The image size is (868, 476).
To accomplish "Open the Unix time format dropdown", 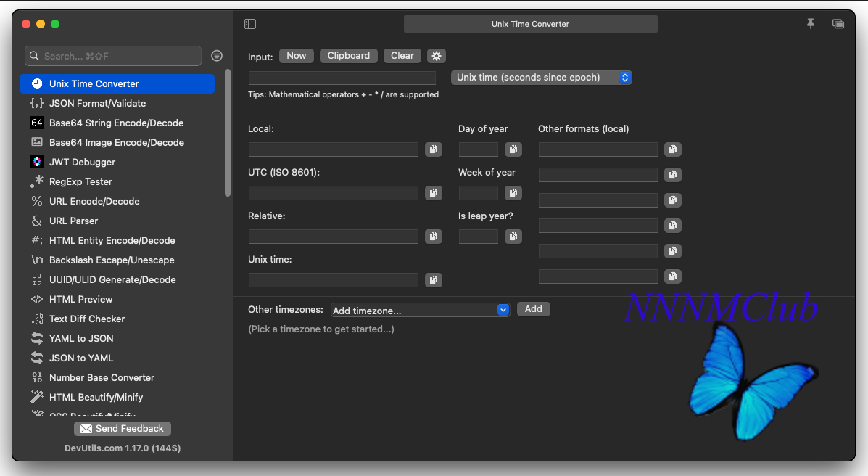I will click(541, 78).
